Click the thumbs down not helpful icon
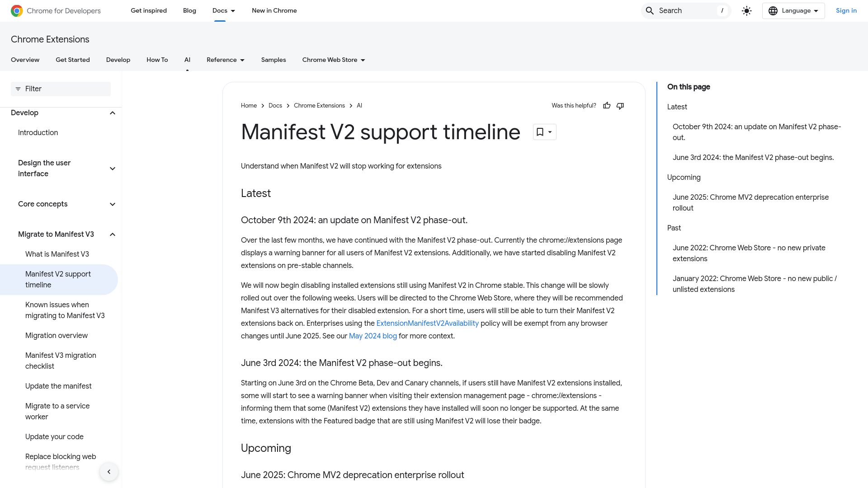 (620, 106)
